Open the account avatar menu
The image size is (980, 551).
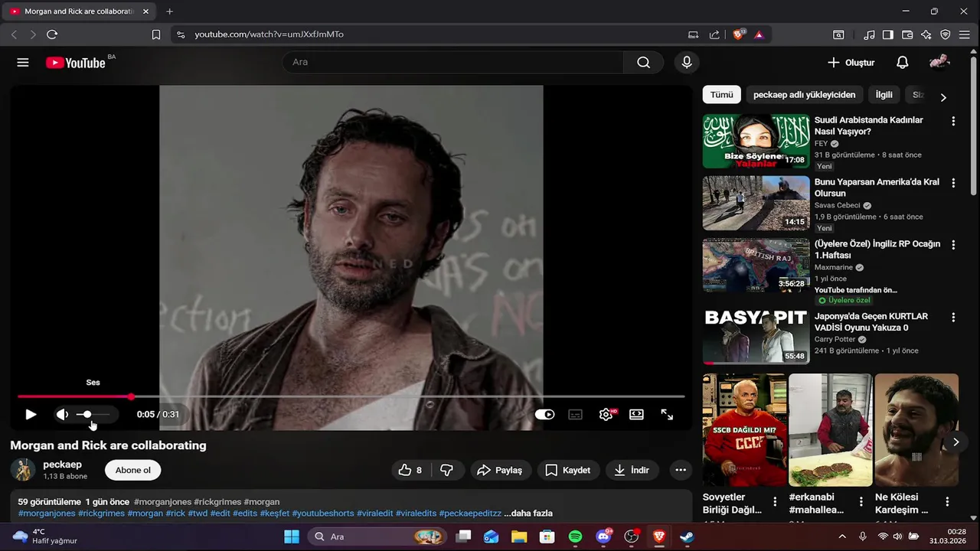pyautogui.click(x=939, y=63)
